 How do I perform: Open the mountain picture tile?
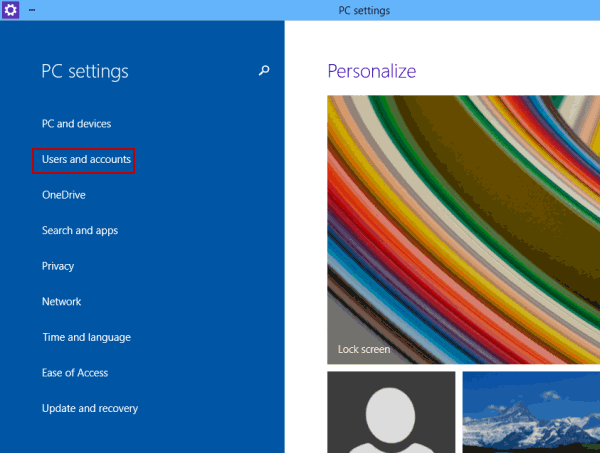[x=531, y=412]
